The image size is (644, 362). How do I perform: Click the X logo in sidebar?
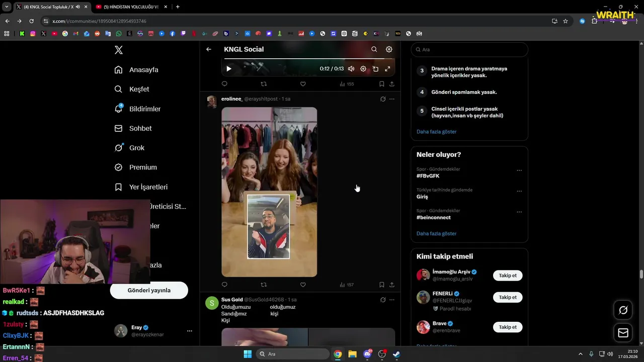coord(119,50)
